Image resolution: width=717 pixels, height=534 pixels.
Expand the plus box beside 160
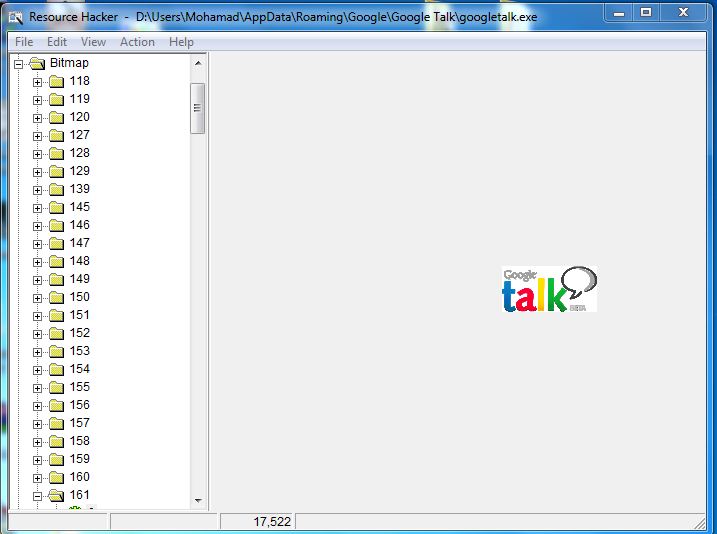[37, 478]
